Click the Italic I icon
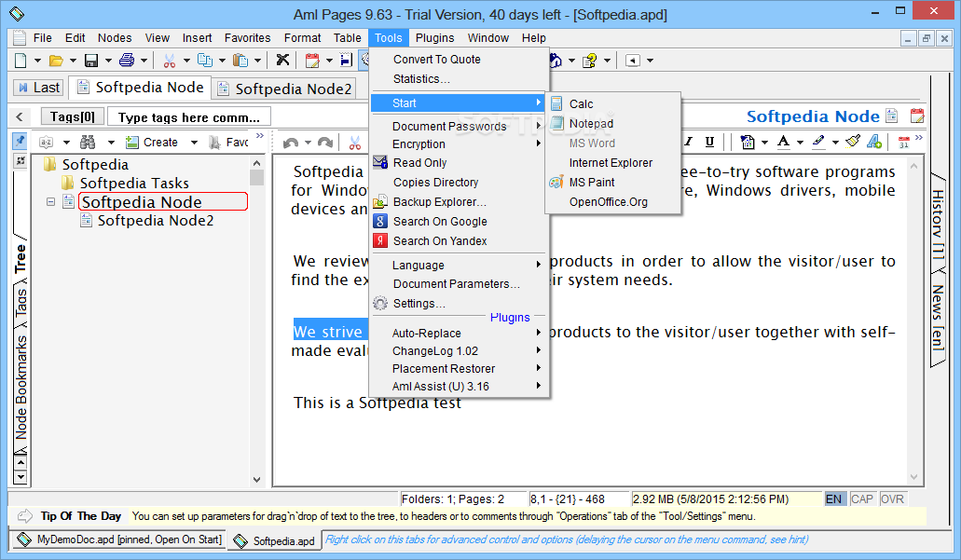This screenshot has width=961, height=560. pos(689,143)
